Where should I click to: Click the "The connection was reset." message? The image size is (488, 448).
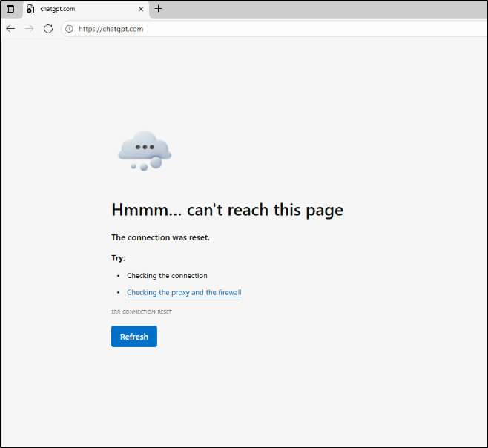(x=160, y=237)
